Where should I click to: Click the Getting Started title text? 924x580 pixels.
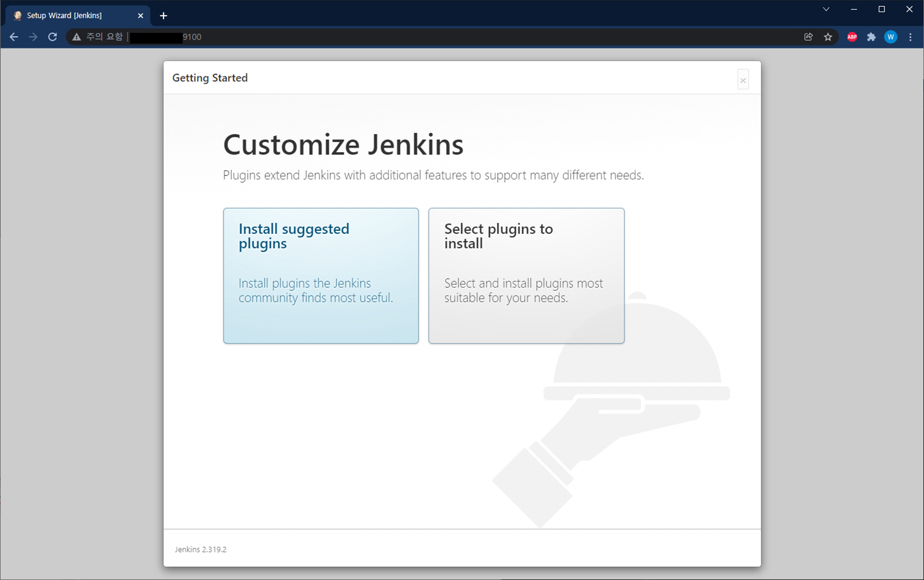click(x=210, y=78)
